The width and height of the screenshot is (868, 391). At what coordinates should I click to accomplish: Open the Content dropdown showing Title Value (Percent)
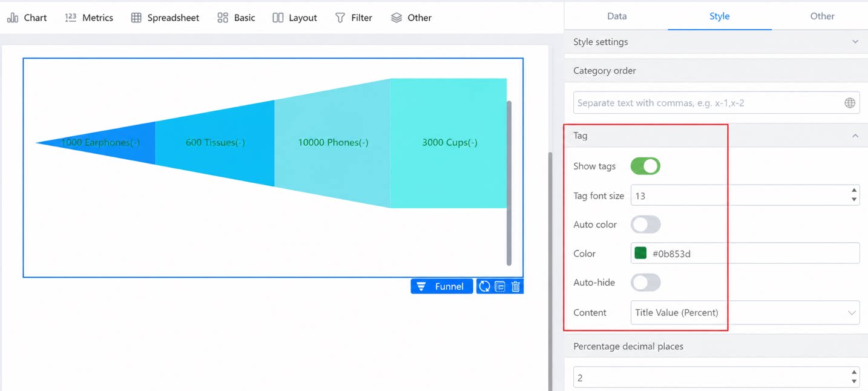pos(745,313)
